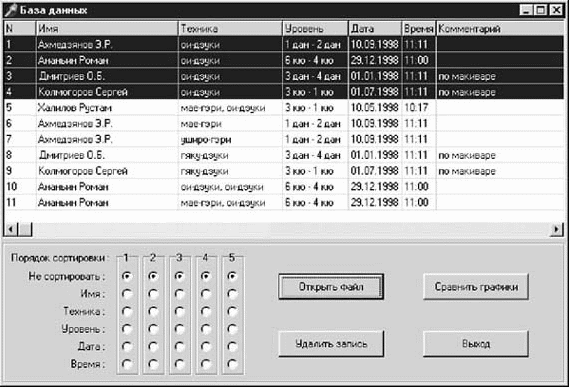Select row 9 'Колмогоров Сергей'

point(284,171)
